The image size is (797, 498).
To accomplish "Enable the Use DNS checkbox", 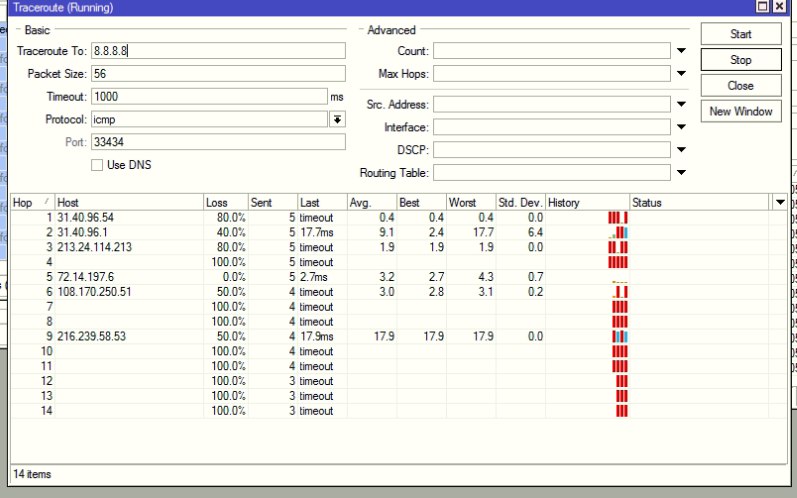I will point(97,165).
